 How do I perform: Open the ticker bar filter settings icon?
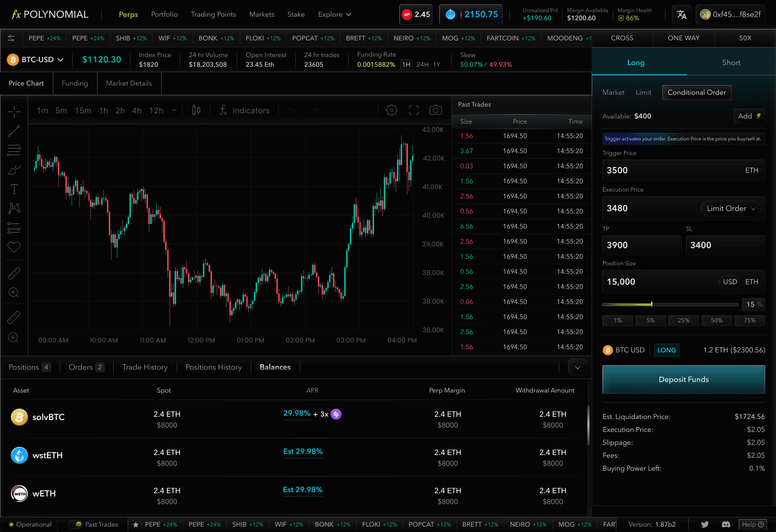(11, 38)
